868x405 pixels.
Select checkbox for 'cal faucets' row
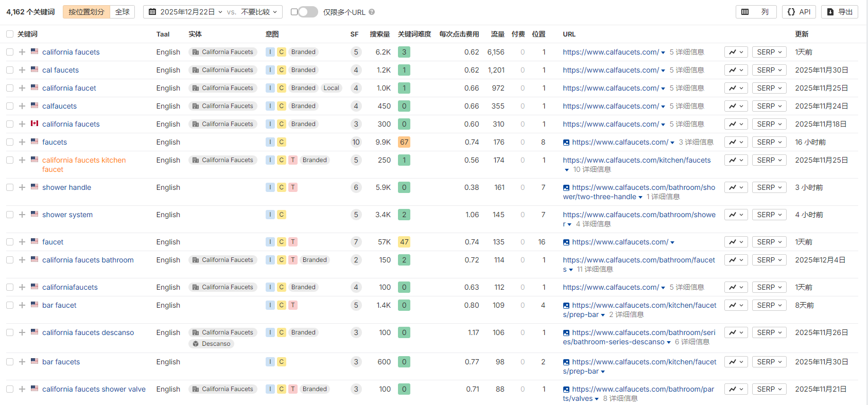click(10, 70)
